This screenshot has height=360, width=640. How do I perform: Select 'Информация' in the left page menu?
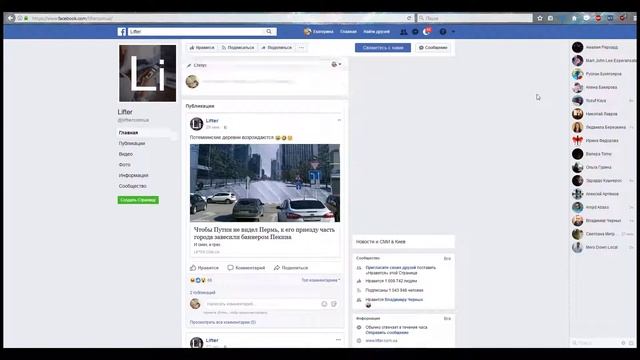click(133, 175)
